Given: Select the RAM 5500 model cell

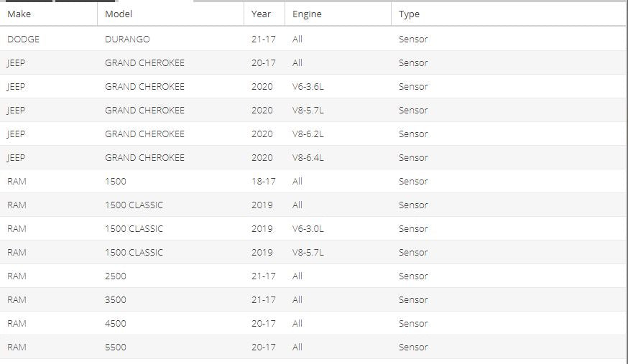Looking at the screenshot, I should [115, 347].
